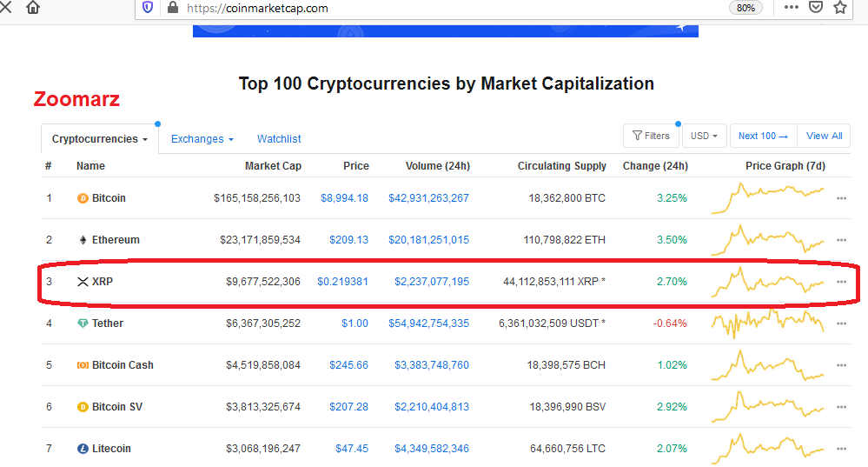Click Bitcoin SV price $207.28

pyautogui.click(x=348, y=407)
